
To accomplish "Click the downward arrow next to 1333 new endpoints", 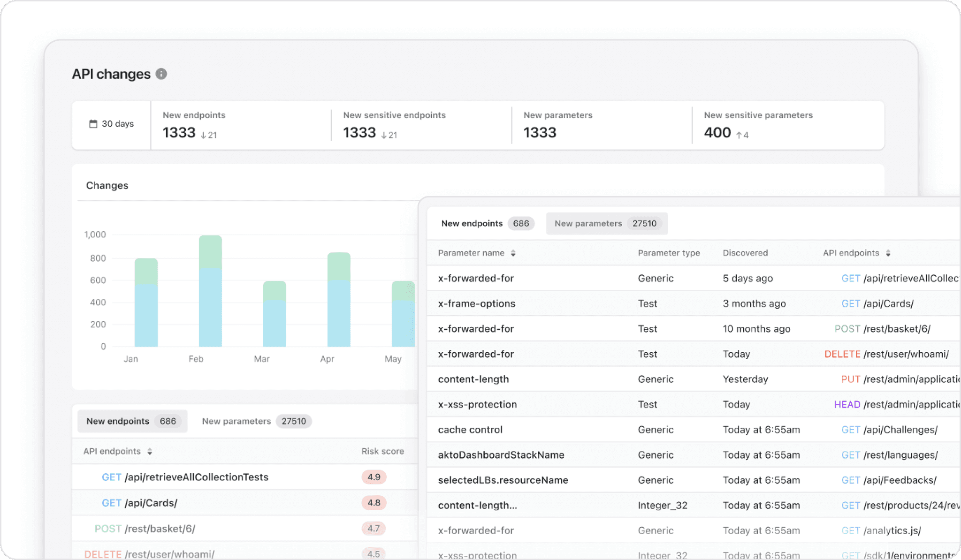I will (203, 135).
